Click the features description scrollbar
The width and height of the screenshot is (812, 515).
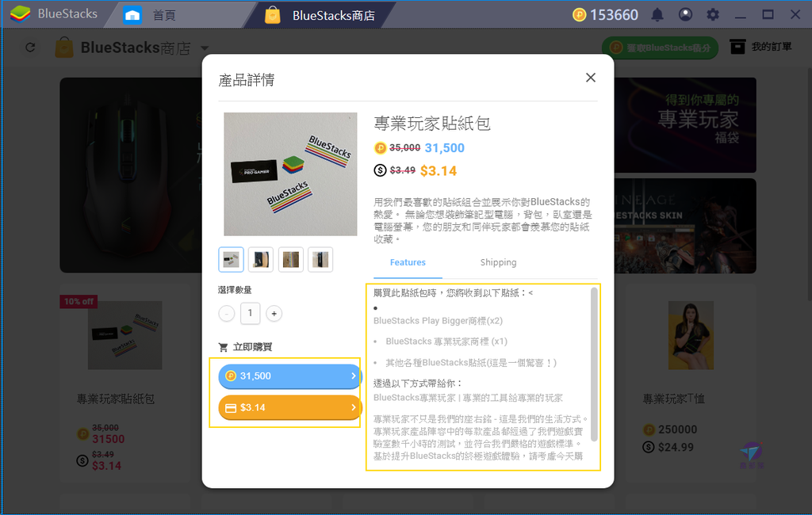pos(594,364)
